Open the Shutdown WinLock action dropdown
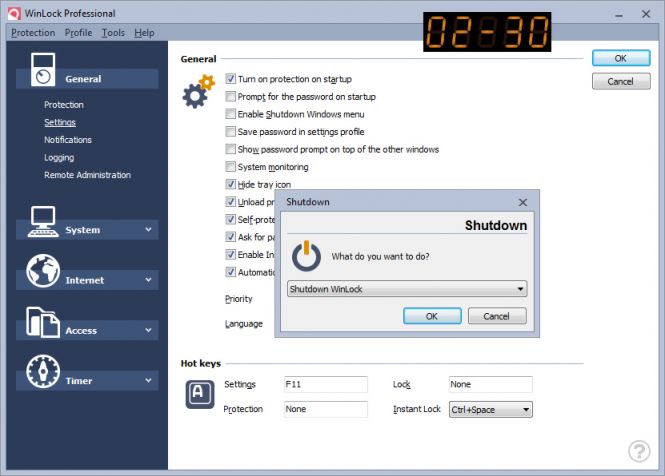The image size is (665, 476). point(407,289)
